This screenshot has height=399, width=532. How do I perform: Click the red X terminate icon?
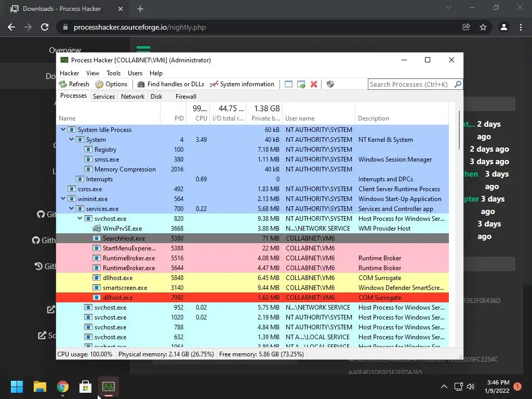(x=314, y=84)
